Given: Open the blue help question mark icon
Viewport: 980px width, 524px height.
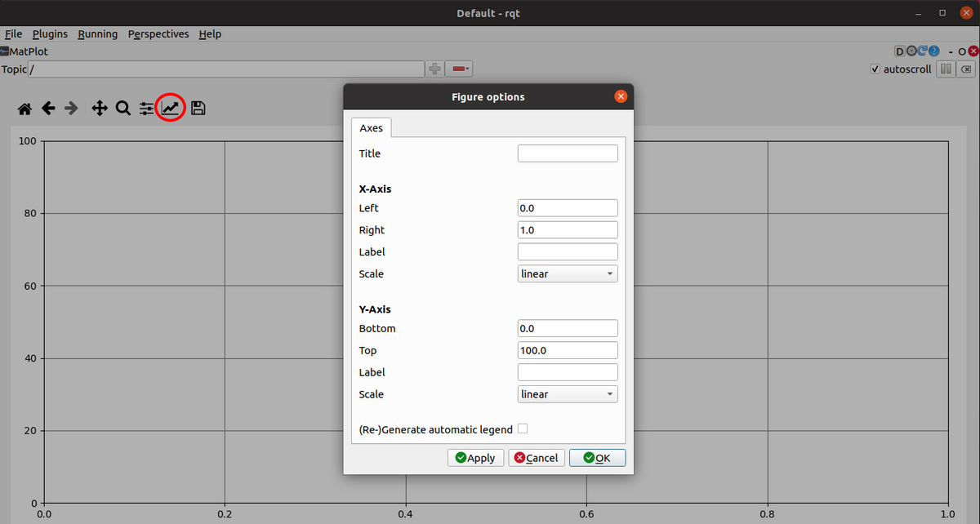Looking at the screenshot, I should point(933,51).
